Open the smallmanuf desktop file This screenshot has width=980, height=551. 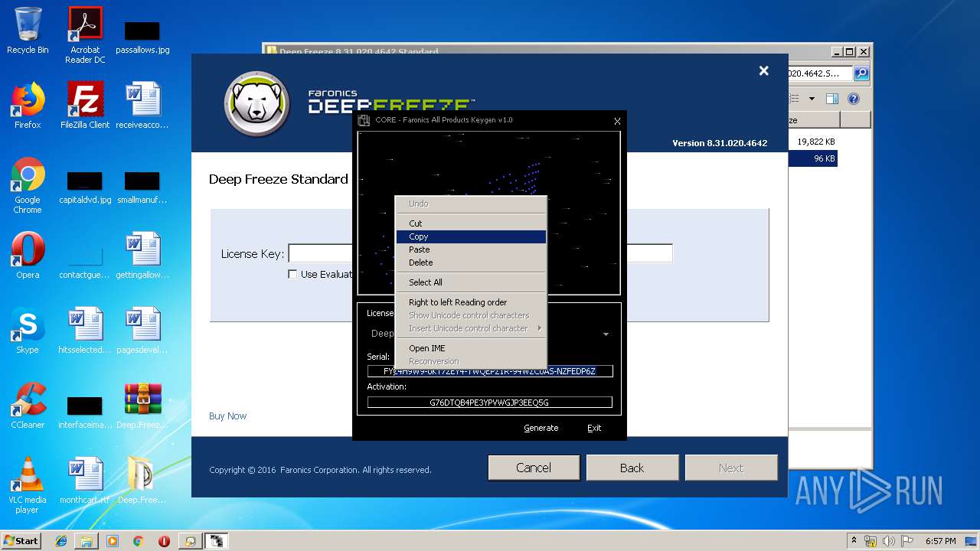[x=142, y=188]
